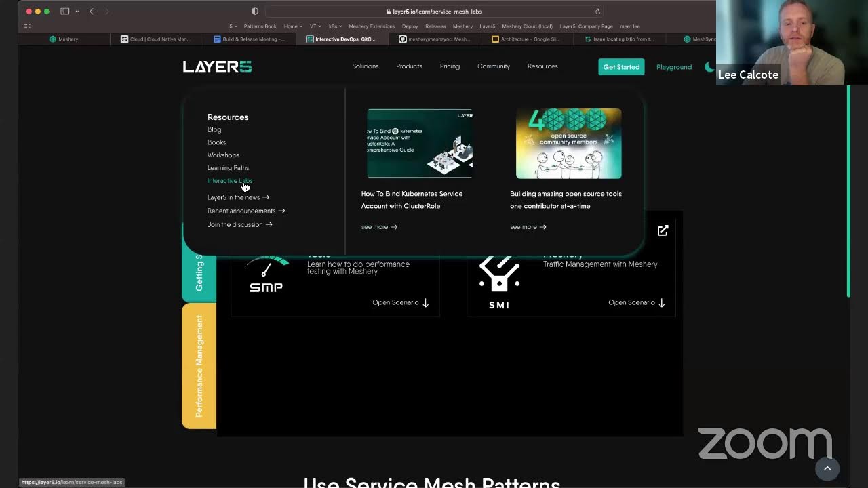Open Books from Resources menu
868x488 pixels.
point(216,142)
